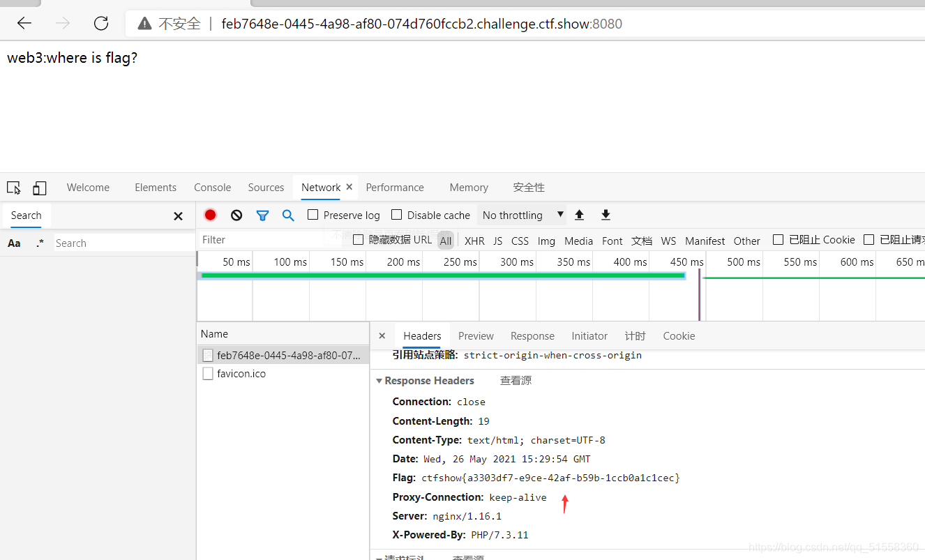Check the 已阻止 Cookie checkbox
The width and height of the screenshot is (925, 560).
pos(779,240)
